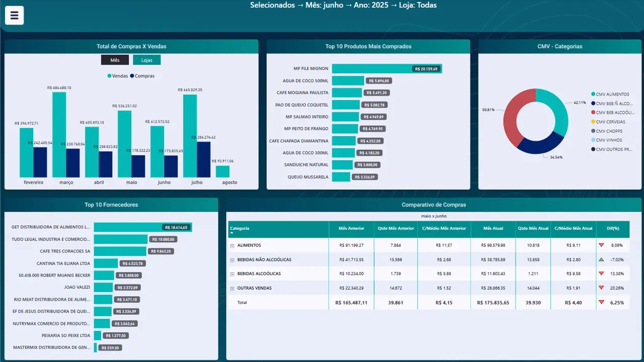Click the red arrow in the Total row
The image size is (644, 362).
pyautogui.click(x=601, y=303)
